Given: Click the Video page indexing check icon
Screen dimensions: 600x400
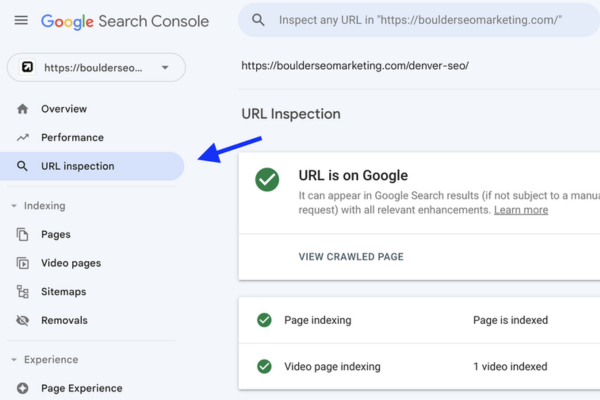Looking at the screenshot, I should (264, 366).
